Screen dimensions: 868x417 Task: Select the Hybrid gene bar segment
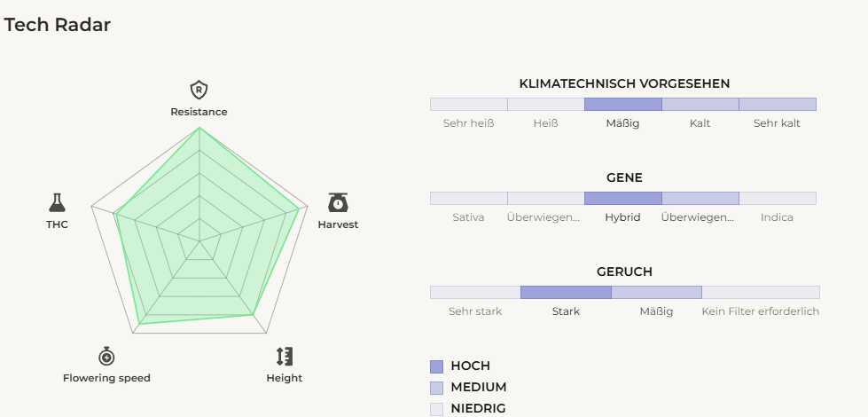pos(622,199)
